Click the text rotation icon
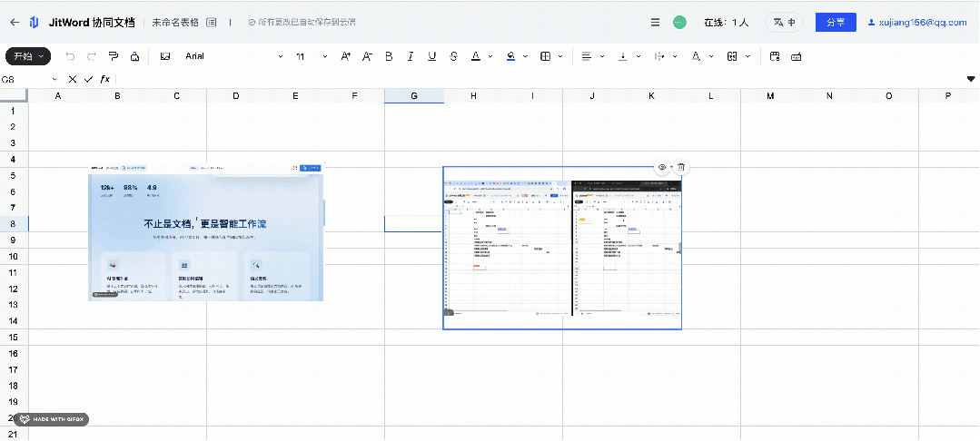Viewport: 980px width, 441px height. pos(696,56)
